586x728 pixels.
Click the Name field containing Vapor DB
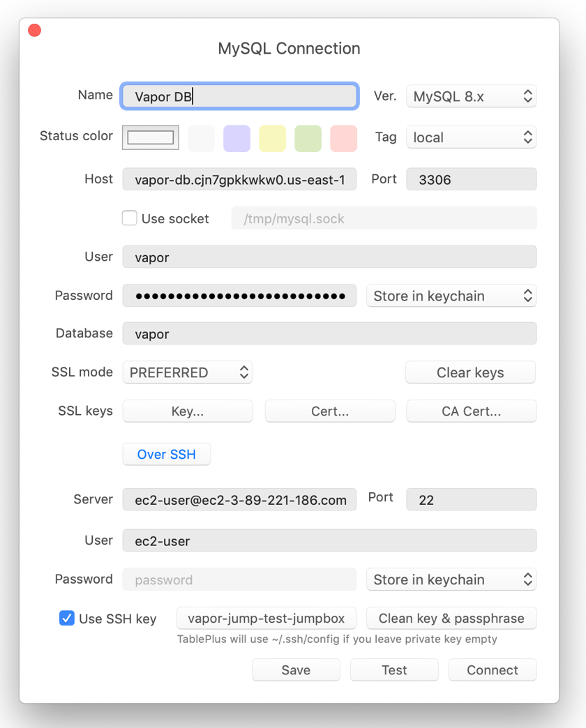pyautogui.click(x=239, y=96)
